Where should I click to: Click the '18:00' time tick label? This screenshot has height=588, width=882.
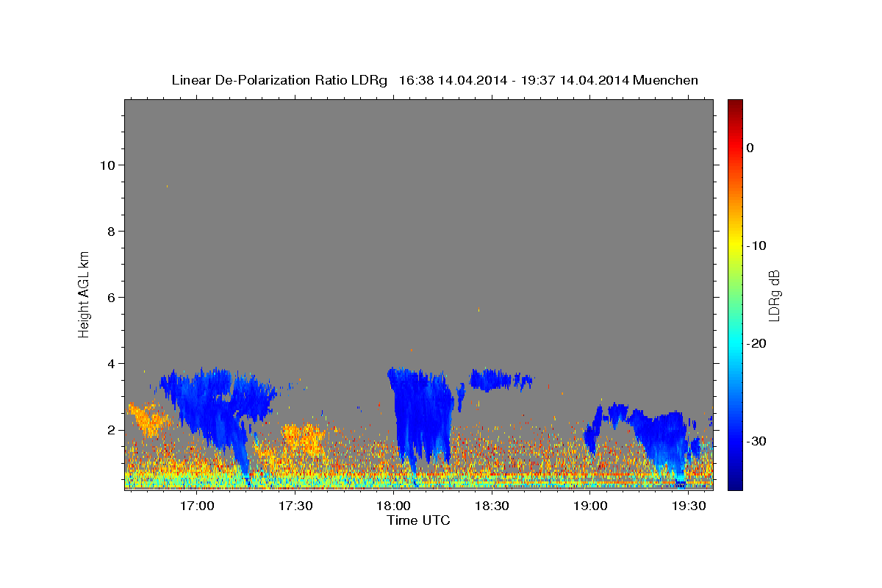[x=393, y=506]
